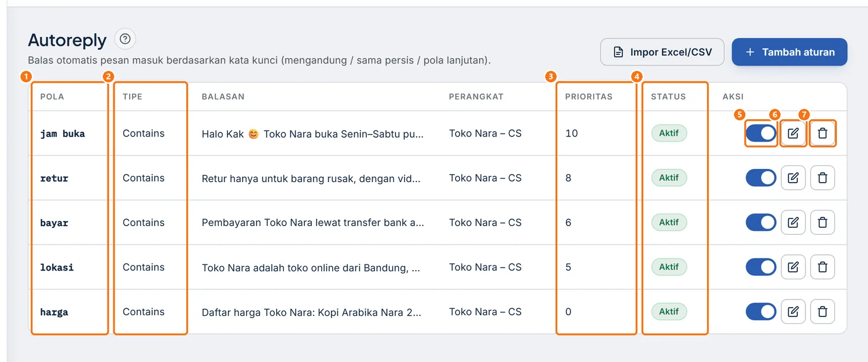Click reply text 'Pembayaran Toko Nara lewat transfer'
The width and height of the screenshot is (868, 362).
(313, 223)
